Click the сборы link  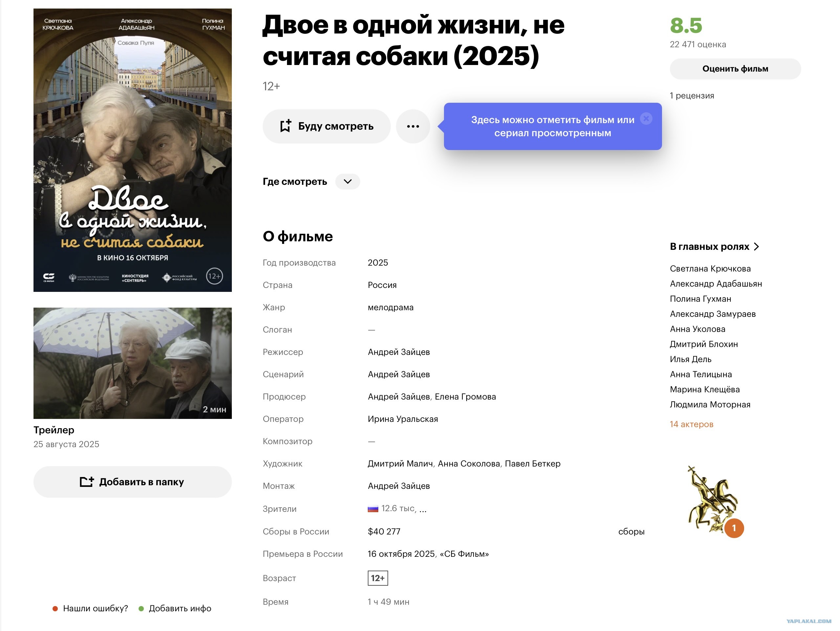(x=631, y=532)
